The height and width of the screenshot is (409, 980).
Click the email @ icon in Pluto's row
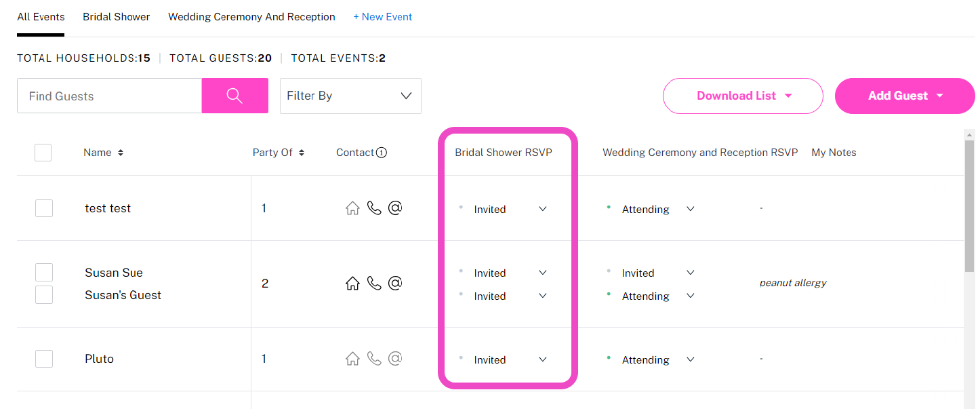(395, 358)
